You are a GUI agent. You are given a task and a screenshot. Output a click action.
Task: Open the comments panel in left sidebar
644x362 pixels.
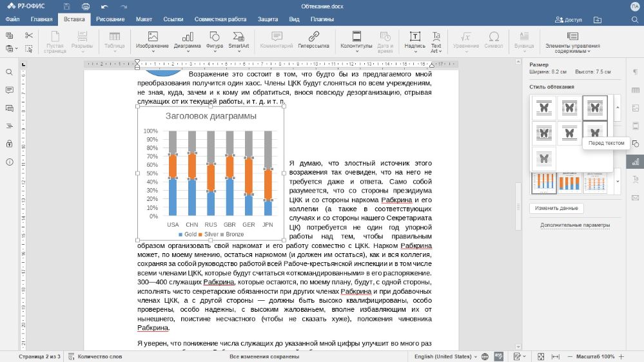tap(10, 90)
